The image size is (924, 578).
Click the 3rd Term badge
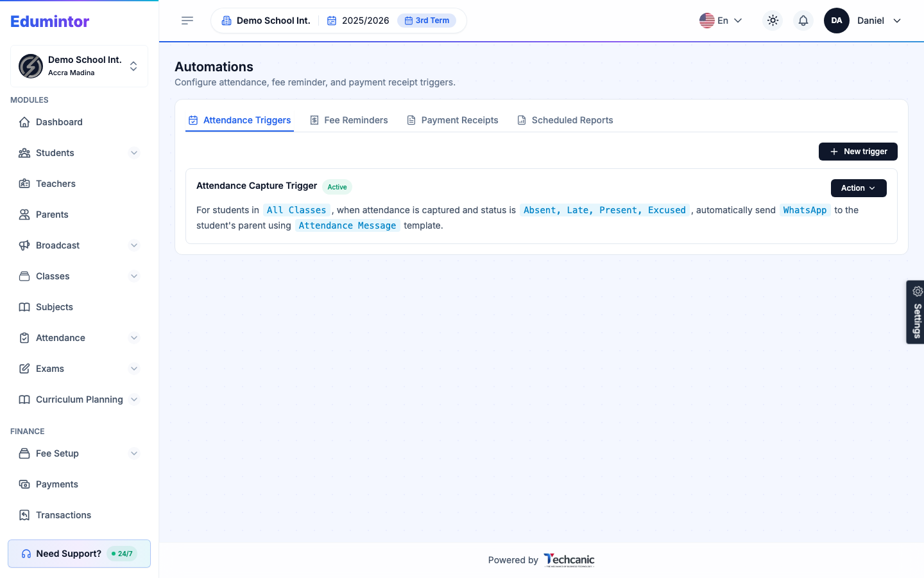click(x=427, y=21)
